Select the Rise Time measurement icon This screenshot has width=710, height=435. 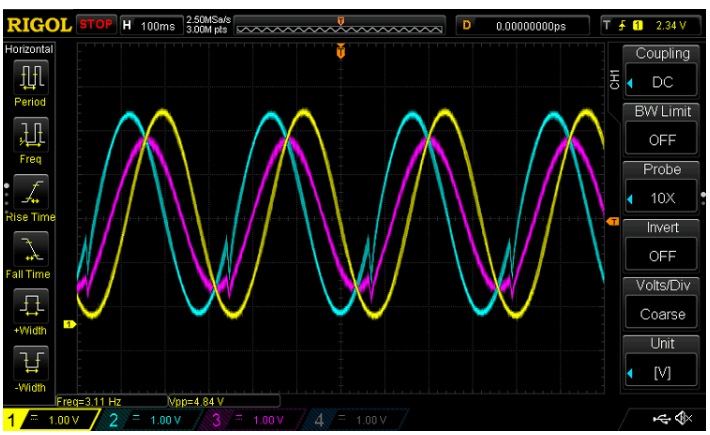(x=29, y=191)
